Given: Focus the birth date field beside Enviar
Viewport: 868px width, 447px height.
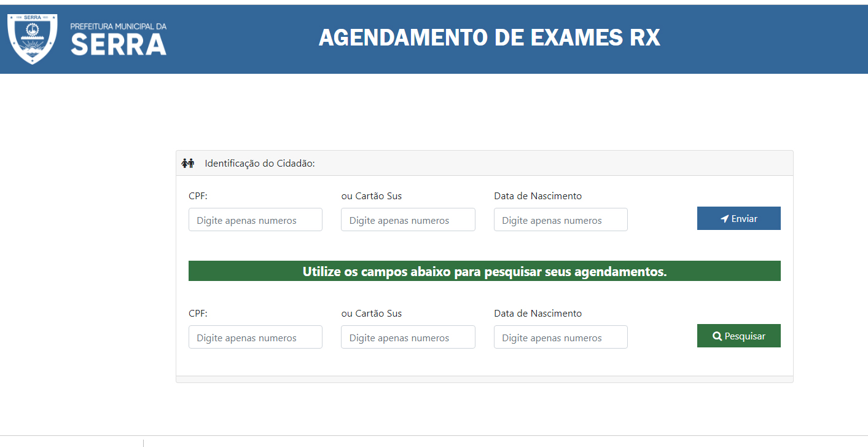Looking at the screenshot, I should (561, 220).
